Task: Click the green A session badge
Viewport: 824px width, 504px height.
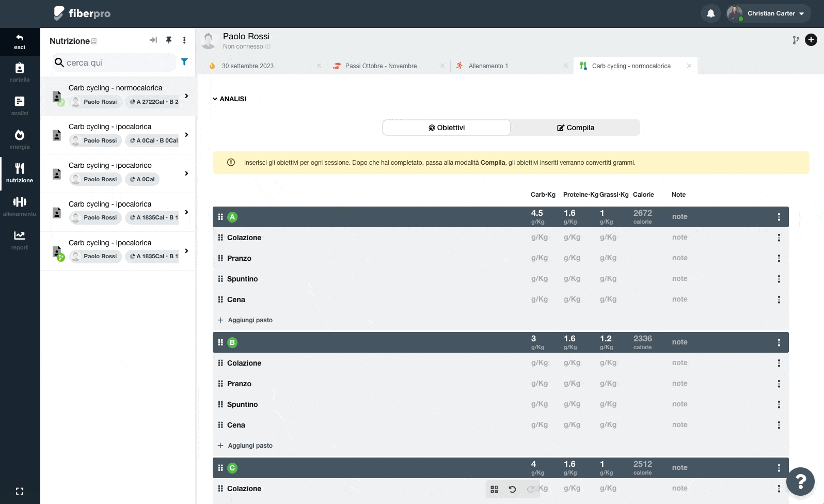Action: 232,217
